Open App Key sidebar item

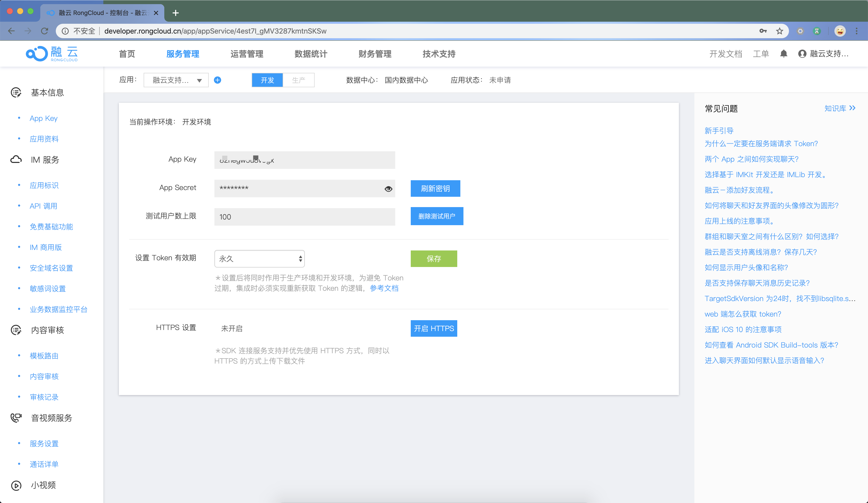point(43,119)
